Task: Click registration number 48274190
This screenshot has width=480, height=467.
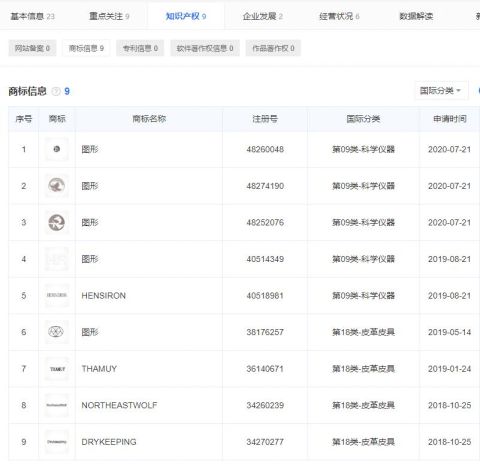Action: [x=265, y=186]
